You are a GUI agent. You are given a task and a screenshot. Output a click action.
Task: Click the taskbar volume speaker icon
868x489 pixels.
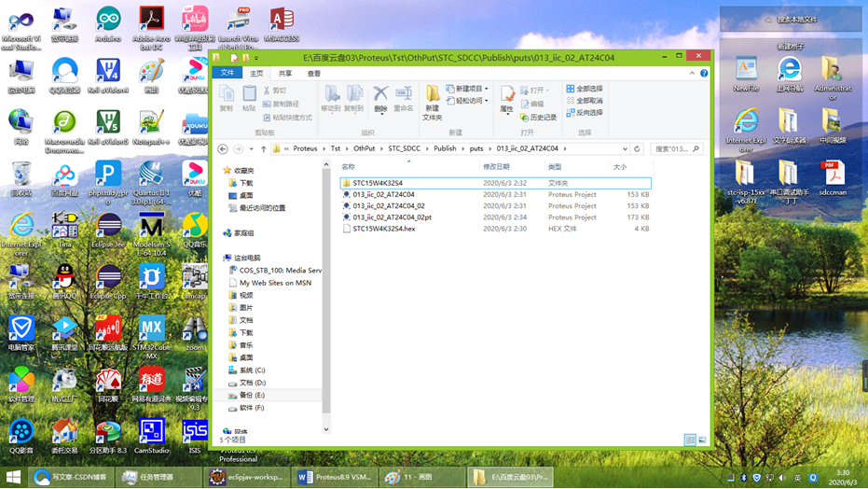pyautogui.click(x=782, y=478)
